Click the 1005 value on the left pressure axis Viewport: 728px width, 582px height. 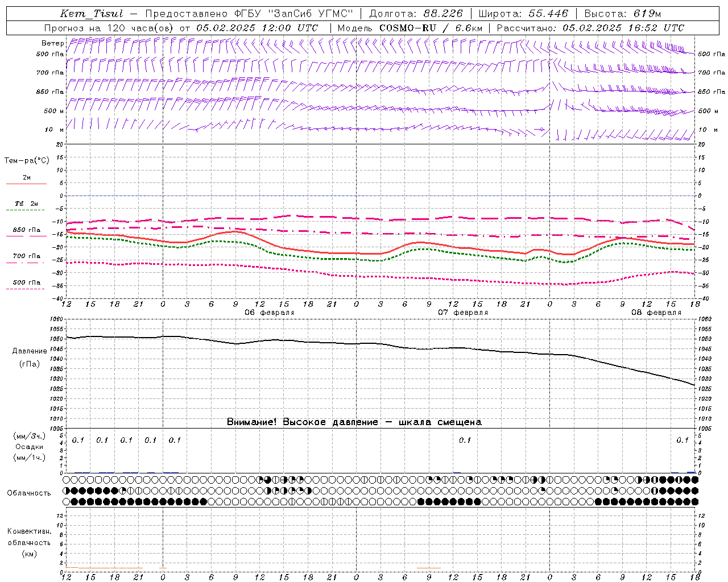(57, 429)
